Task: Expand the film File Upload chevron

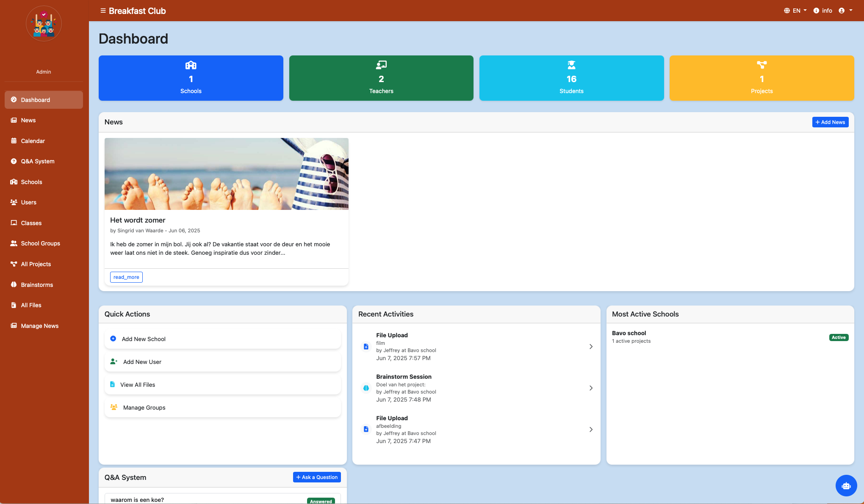Action: pyautogui.click(x=591, y=347)
